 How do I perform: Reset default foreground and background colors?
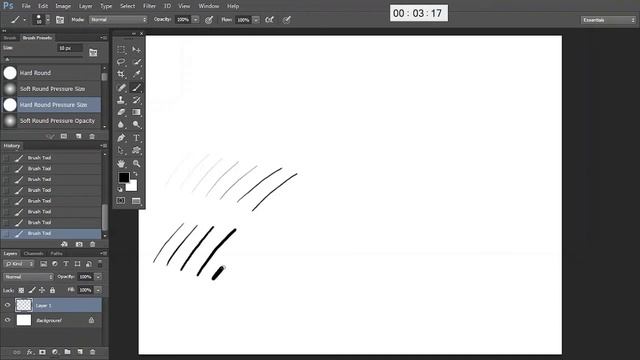click(120, 189)
